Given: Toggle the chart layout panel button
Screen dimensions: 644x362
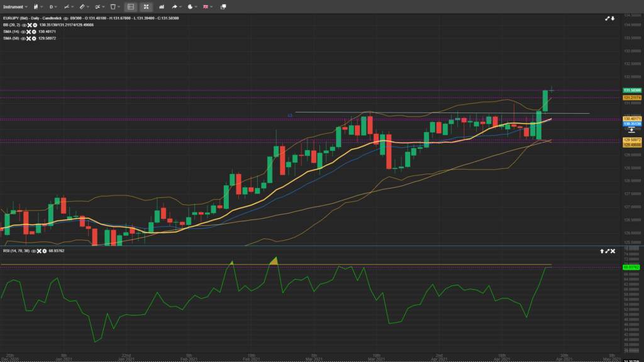Looking at the screenshot, I should click(131, 6).
